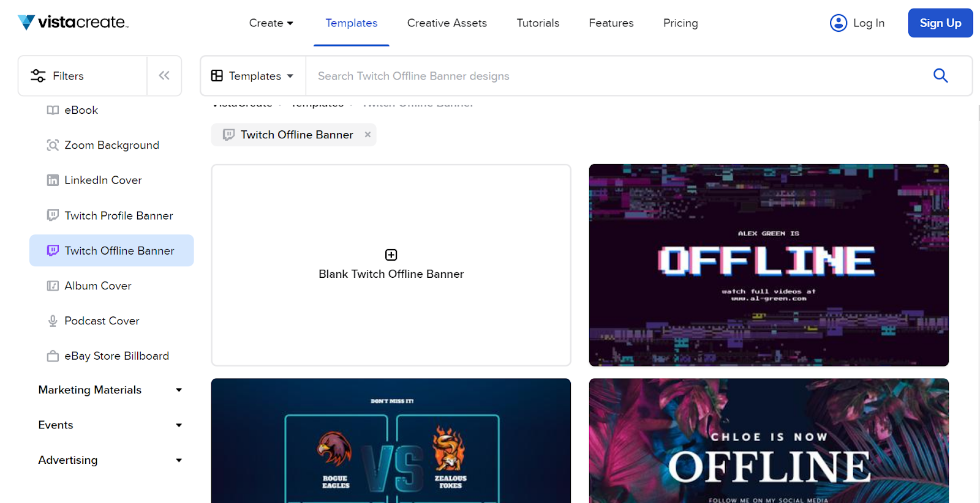Click the eBook icon in sidebar

[53, 110]
